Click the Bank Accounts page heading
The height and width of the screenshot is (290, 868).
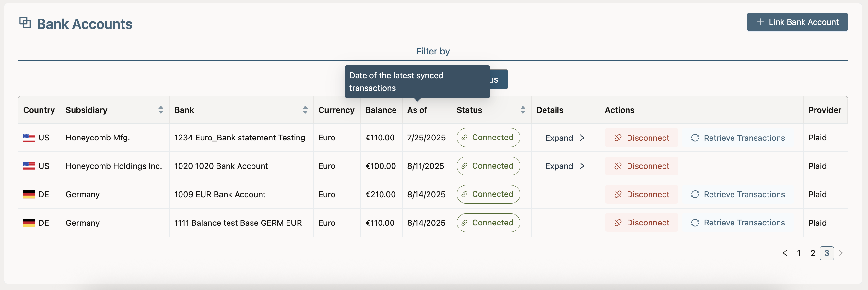coord(85,24)
